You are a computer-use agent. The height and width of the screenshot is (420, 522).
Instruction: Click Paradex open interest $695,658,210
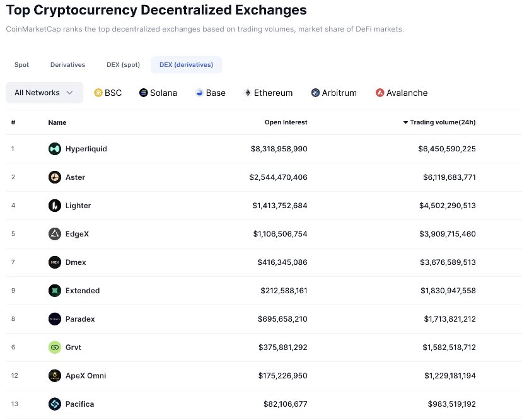(x=282, y=318)
